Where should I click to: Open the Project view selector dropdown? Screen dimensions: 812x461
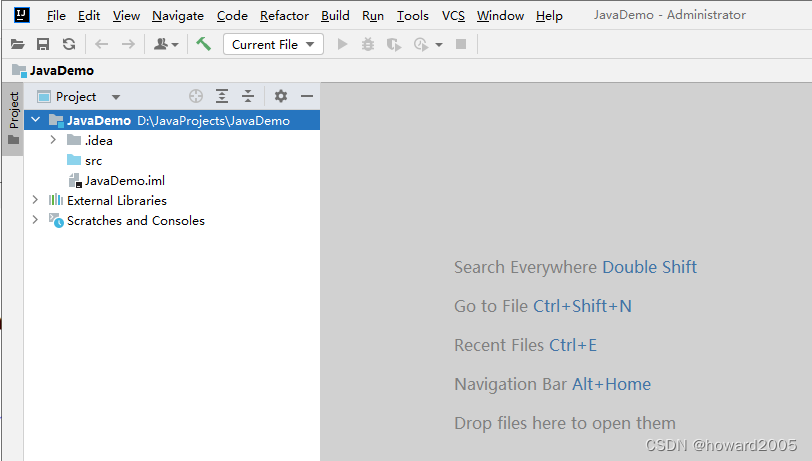[x=79, y=97]
